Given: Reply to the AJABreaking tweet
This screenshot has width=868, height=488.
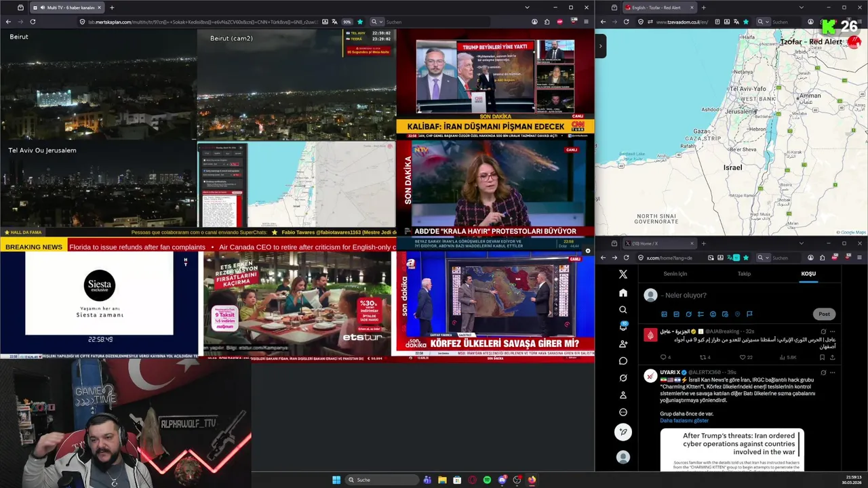Looking at the screenshot, I should pos(663,357).
